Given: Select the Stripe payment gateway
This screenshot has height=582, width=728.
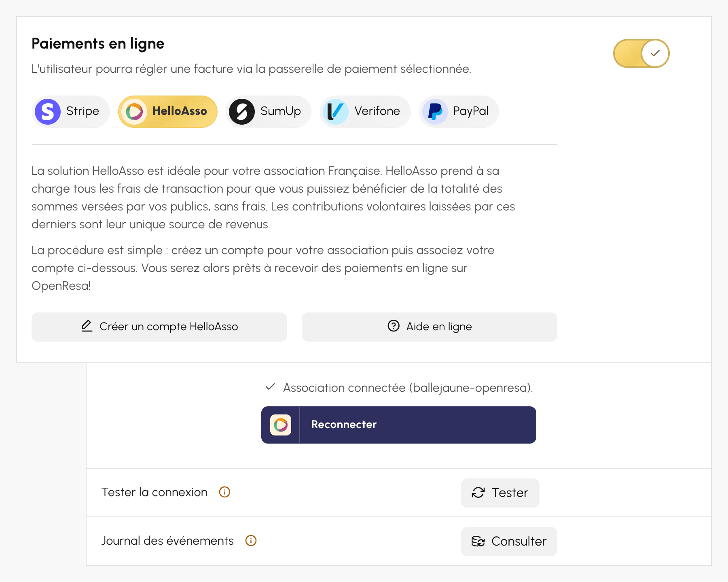Looking at the screenshot, I should pyautogui.click(x=71, y=111).
